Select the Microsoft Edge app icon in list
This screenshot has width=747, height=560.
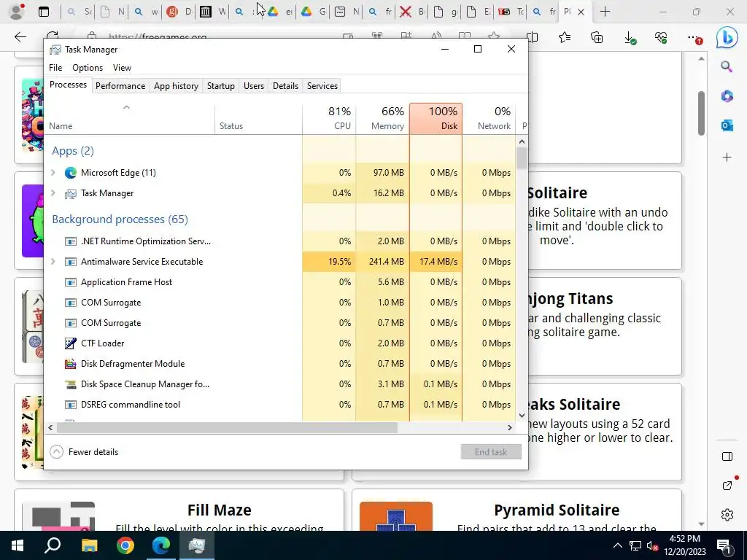[71, 172]
